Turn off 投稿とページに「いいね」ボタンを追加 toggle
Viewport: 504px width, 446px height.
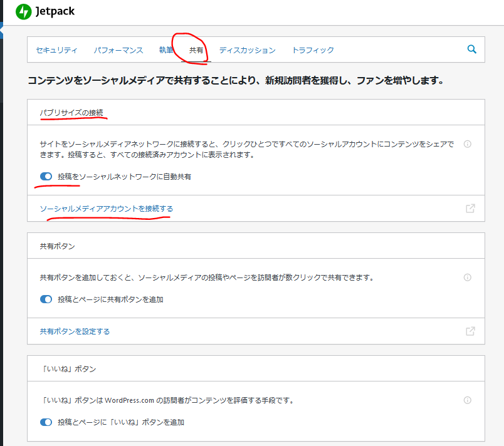(x=46, y=422)
